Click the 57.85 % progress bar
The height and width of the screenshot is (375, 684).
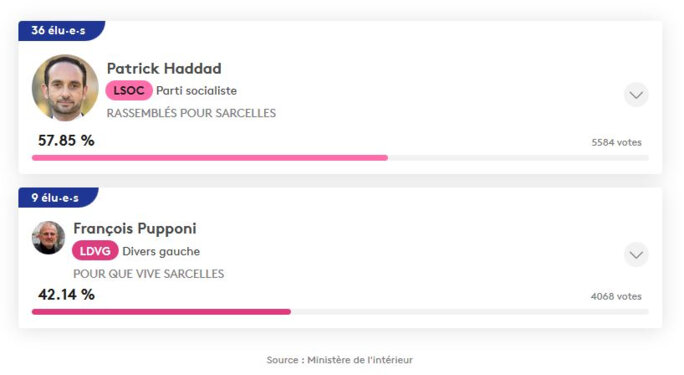coord(340,158)
